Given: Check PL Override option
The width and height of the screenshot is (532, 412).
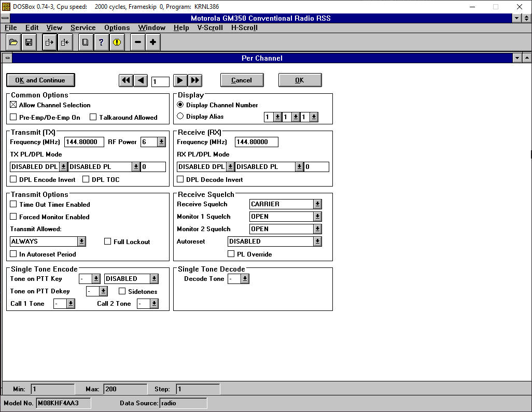Looking at the screenshot, I should [231, 253].
